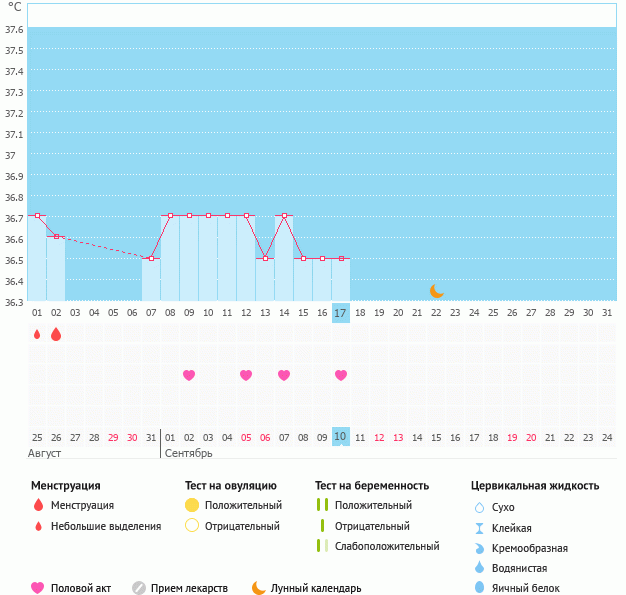
Task: Click the 'Яичный белок' drop icon in legend
Action: pyautogui.click(x=479, y=588)
